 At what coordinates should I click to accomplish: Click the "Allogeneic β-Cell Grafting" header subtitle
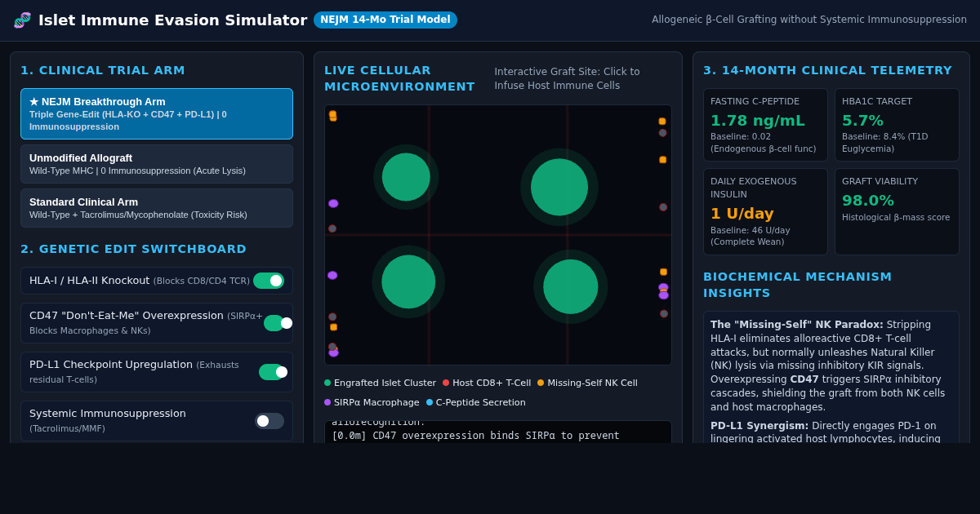click(x=809, y=20)
